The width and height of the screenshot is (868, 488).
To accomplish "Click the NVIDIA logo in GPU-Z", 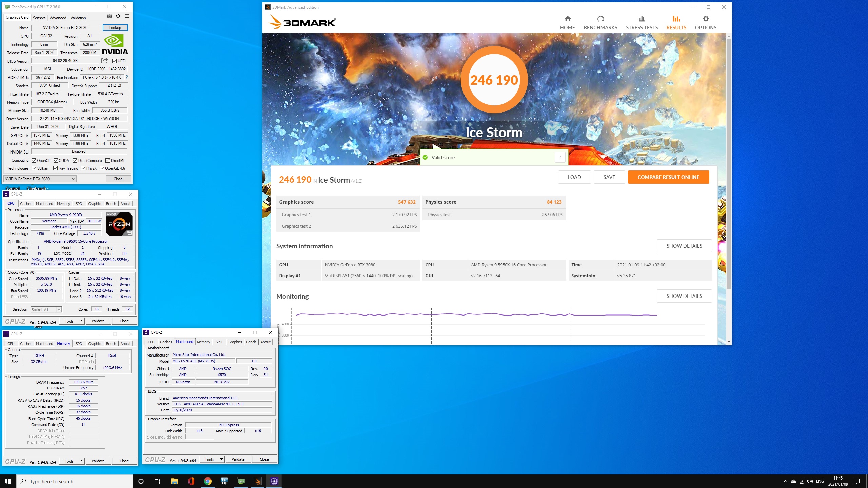I will pyautogui.click(x=115, y=44).
